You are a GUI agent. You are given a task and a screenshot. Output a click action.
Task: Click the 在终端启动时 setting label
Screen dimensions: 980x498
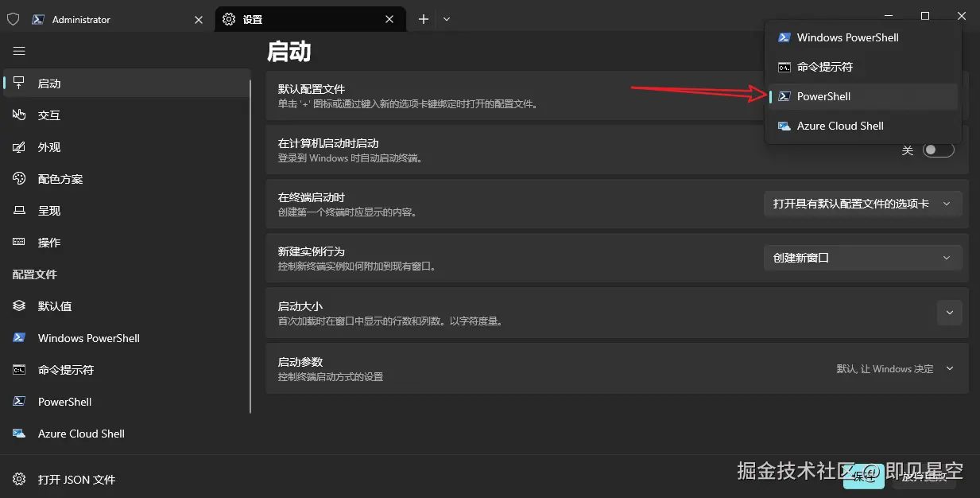pyautogui.click(x=312, y=197)
